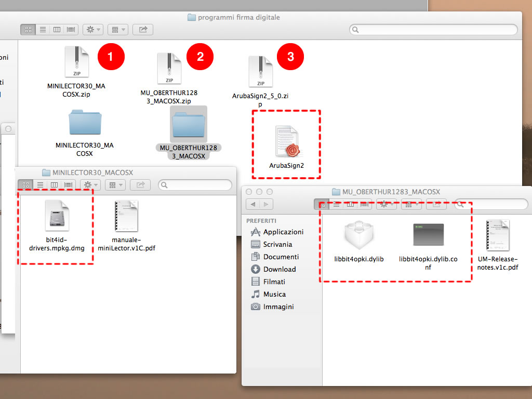Screen dimensions: 532x399
Task: Go to Applicazioni in the sidebar
Action: (x=283, y=232)
